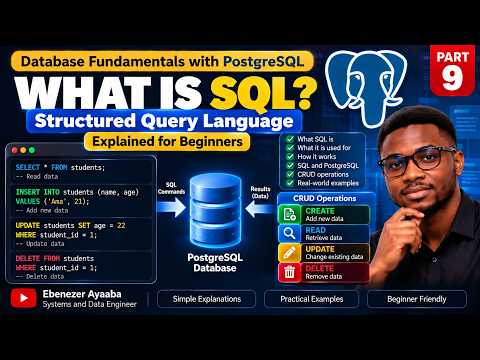The image size is (480, 360).
Task: Click the -- Read data comment
Action: coord(37,176)
